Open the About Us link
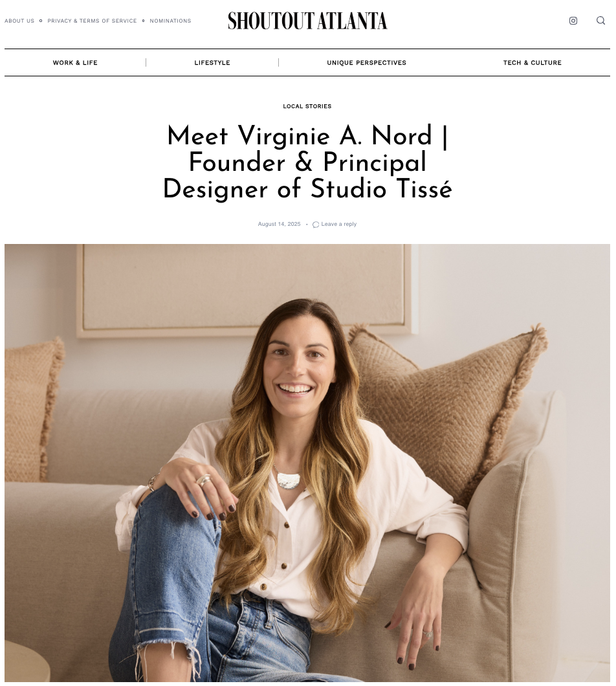Image resolution: width=616 pixels, height=686 pixels. 19,21
